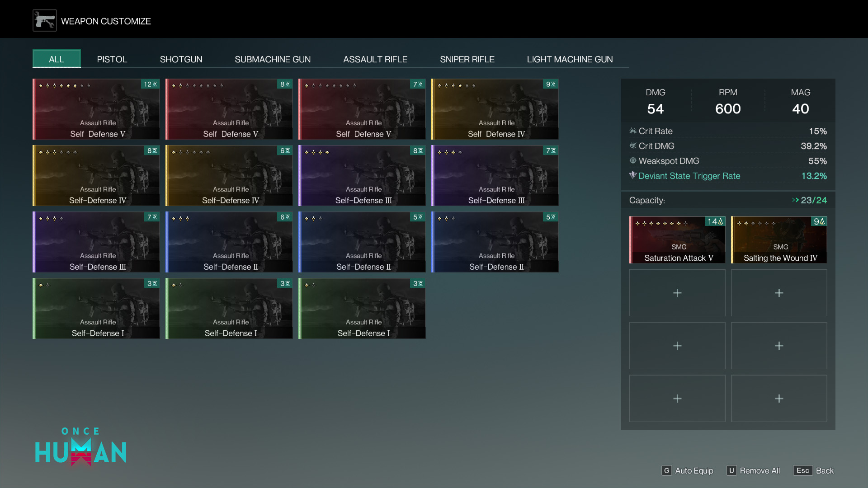Click the cost badge 9 on Salting the Wound
This screenshot has width=868, height=488.
coord(819,221)
